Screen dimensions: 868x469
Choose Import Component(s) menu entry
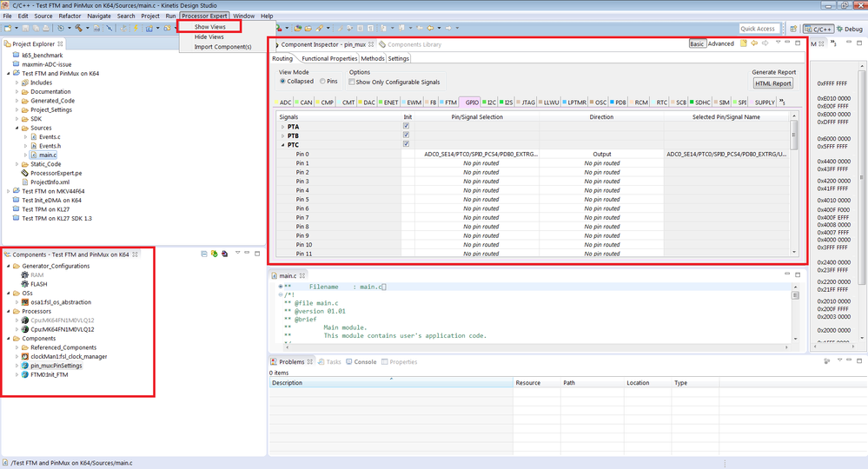[x=222, y=46]
